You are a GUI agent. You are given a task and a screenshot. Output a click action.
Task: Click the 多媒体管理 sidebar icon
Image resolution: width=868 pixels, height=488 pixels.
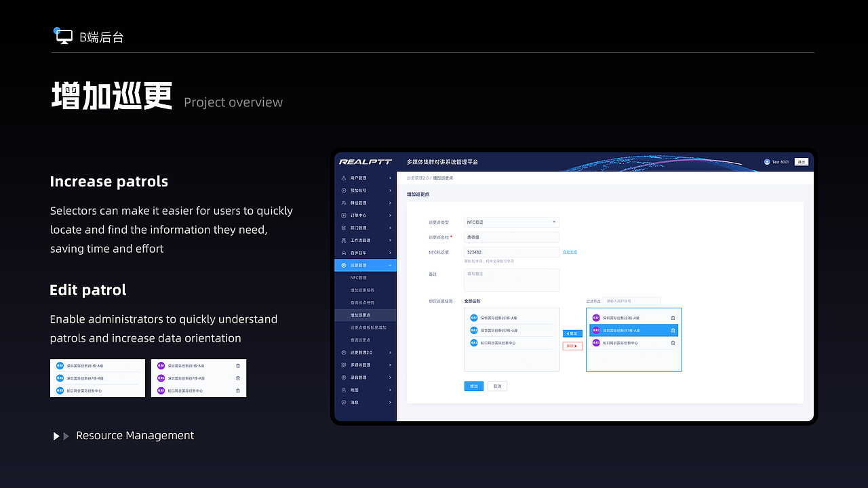pyautogui.click(x=344, y=365)
